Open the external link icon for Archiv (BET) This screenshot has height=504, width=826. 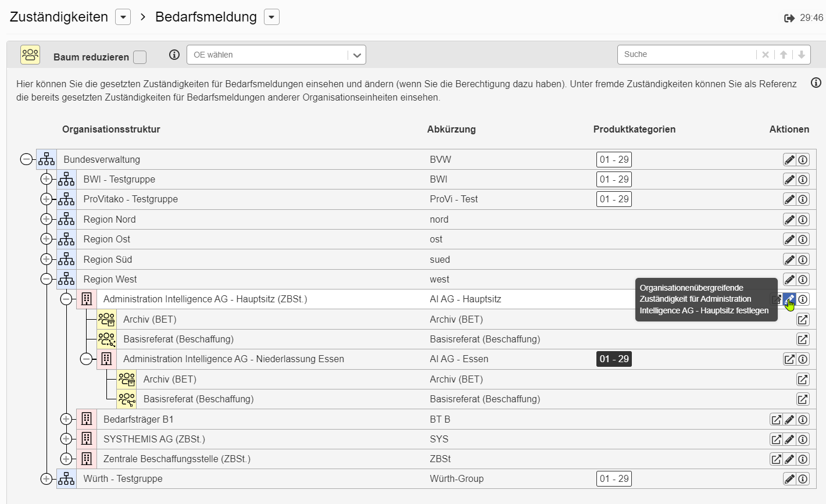pyautogui.click(x=803, y=319)
